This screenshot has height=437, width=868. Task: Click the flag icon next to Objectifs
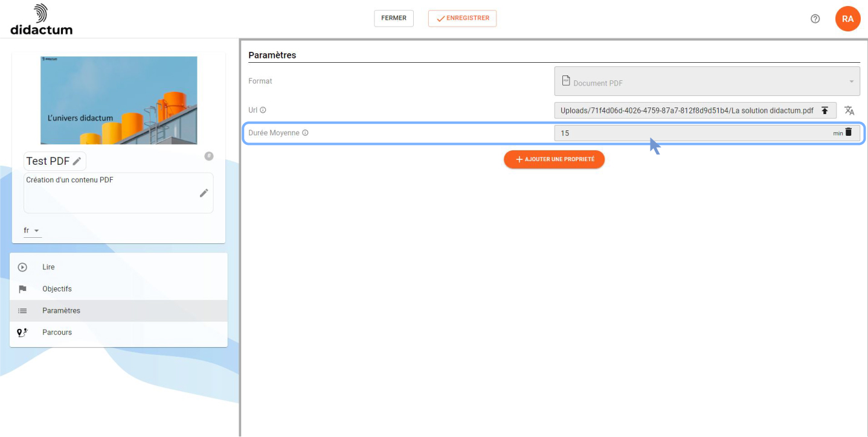click(22, 289)
